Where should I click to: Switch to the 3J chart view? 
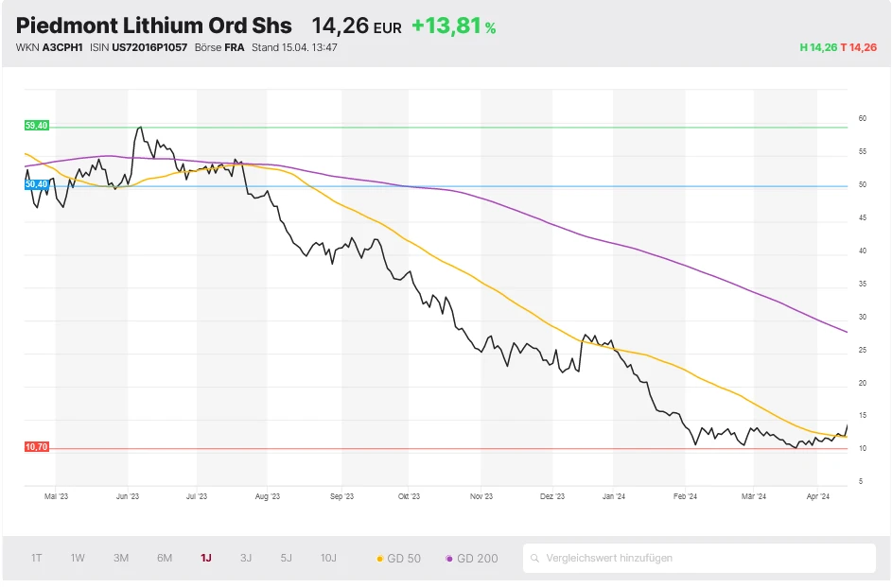245,559
